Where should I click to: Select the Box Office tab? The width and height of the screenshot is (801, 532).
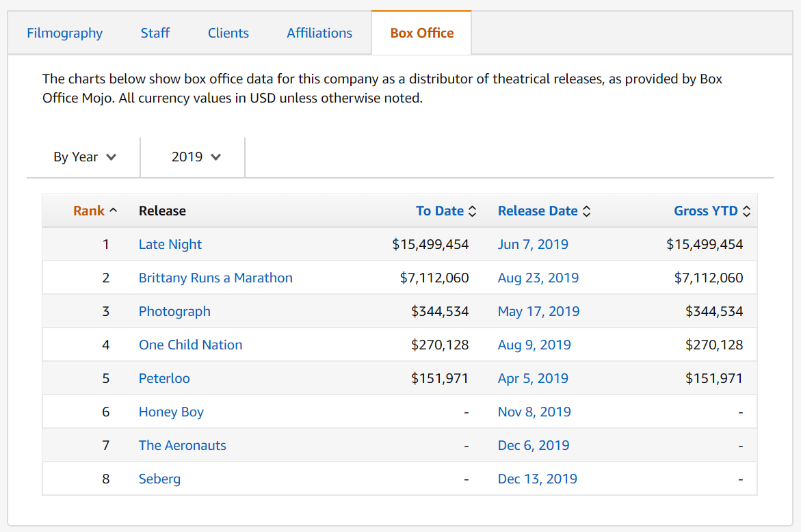421,33
